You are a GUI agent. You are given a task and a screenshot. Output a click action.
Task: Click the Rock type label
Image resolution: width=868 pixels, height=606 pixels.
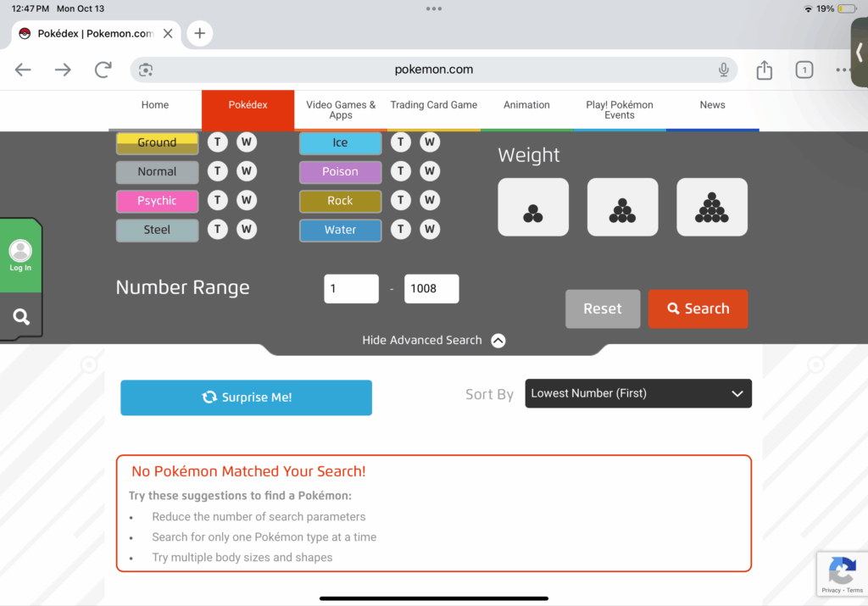pyautogui.click(x=341, y=200)
